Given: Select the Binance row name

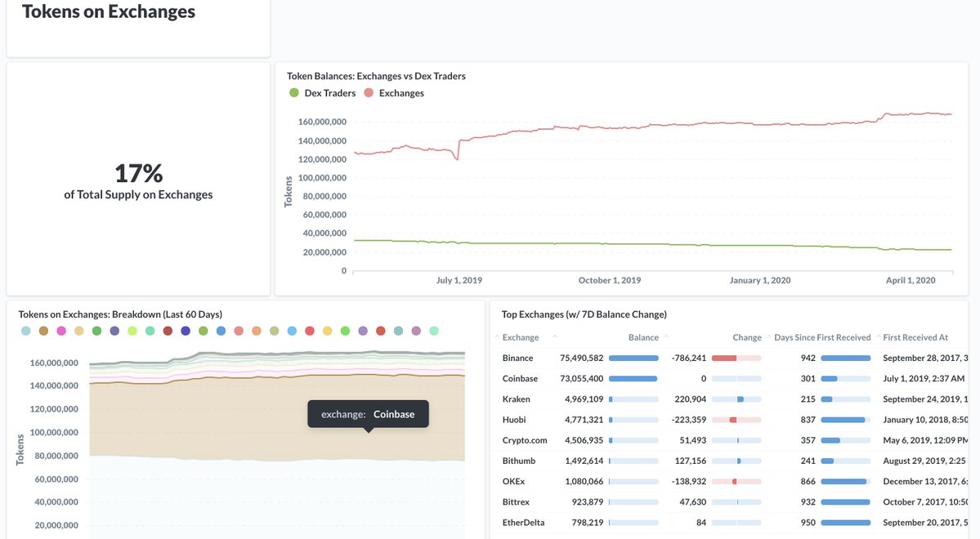Looking at the screenshot, I should (517, 358).
